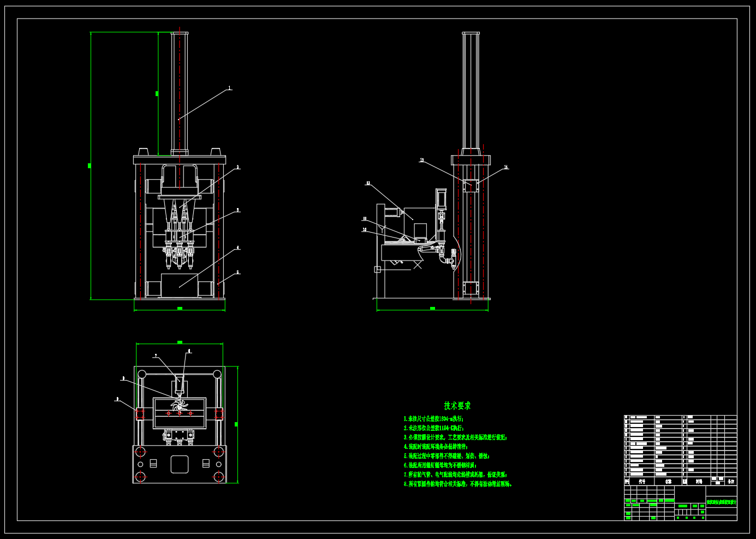
Task: Click part callout number 2 label
Action: (237, 167)
